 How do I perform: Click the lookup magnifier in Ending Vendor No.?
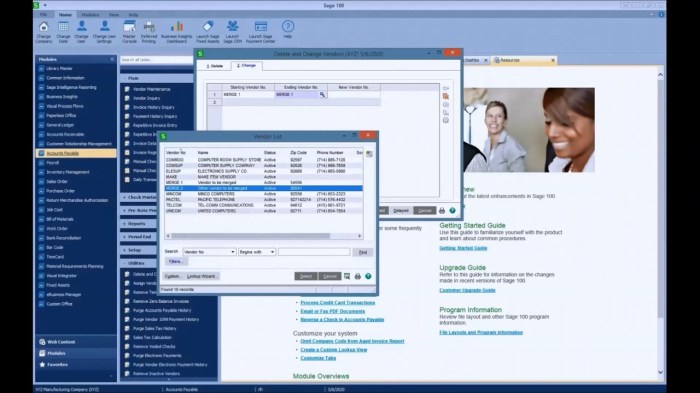tap(322, 94)
